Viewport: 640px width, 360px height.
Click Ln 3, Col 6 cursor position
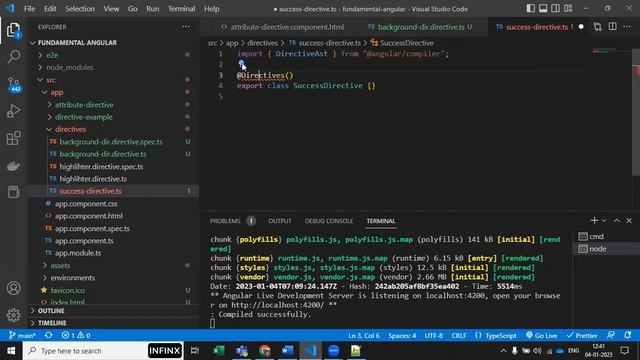(364, 336)
